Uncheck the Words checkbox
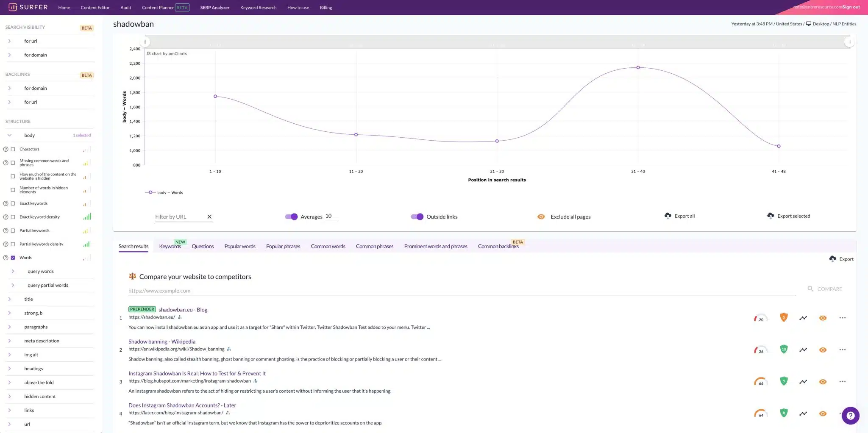This screenshot has height=433, width=868. 13,258
